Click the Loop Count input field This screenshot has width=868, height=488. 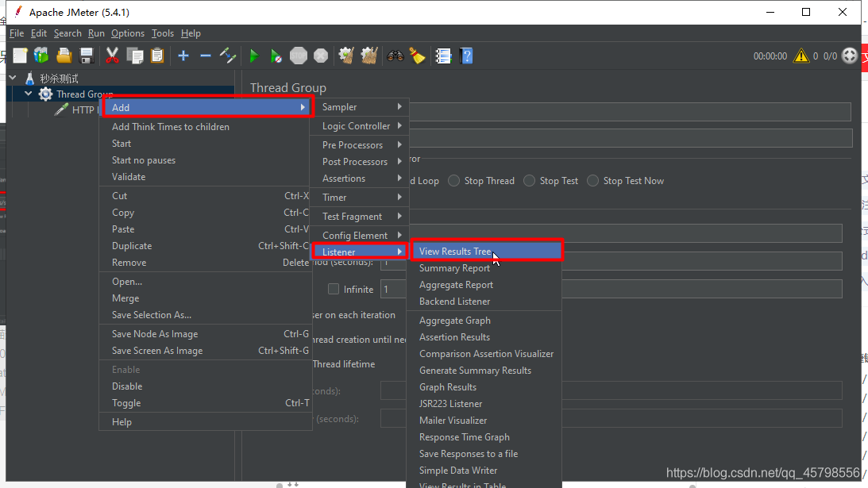pos(611,289)
